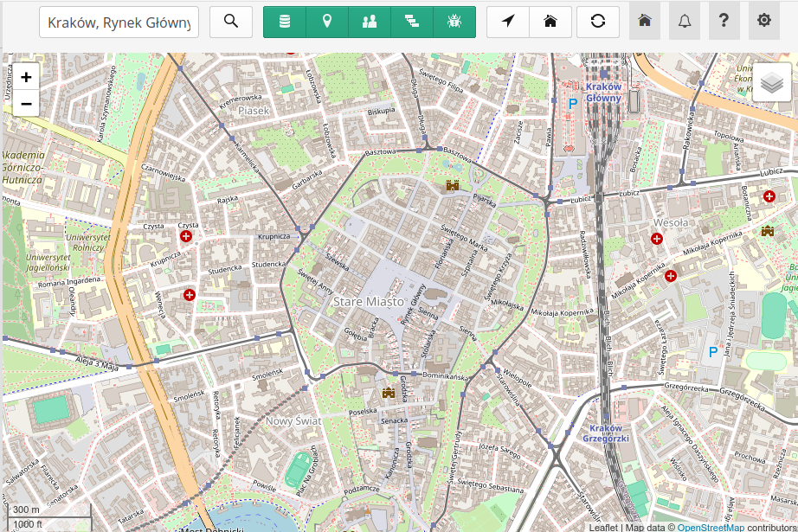Toggle the database layer button
Image resolution: width=798 pixels, height=532 pixels.
point(285,22)
